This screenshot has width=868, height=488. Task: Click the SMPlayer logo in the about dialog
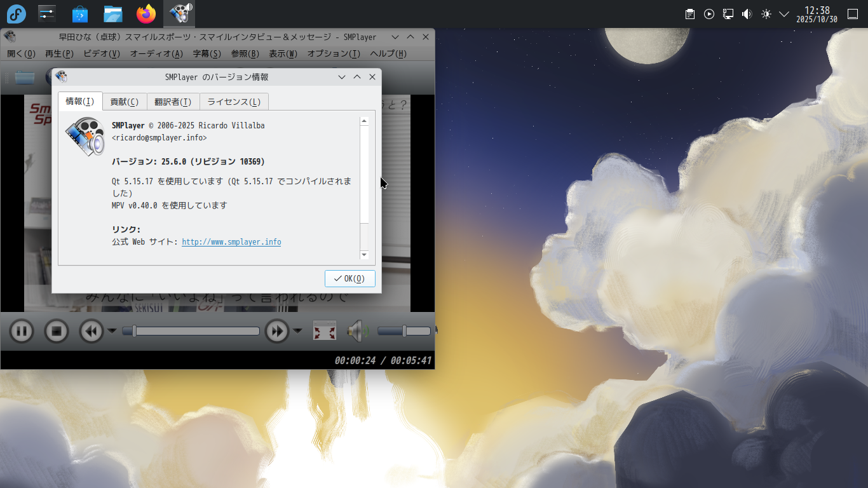(x=85, y=137)
